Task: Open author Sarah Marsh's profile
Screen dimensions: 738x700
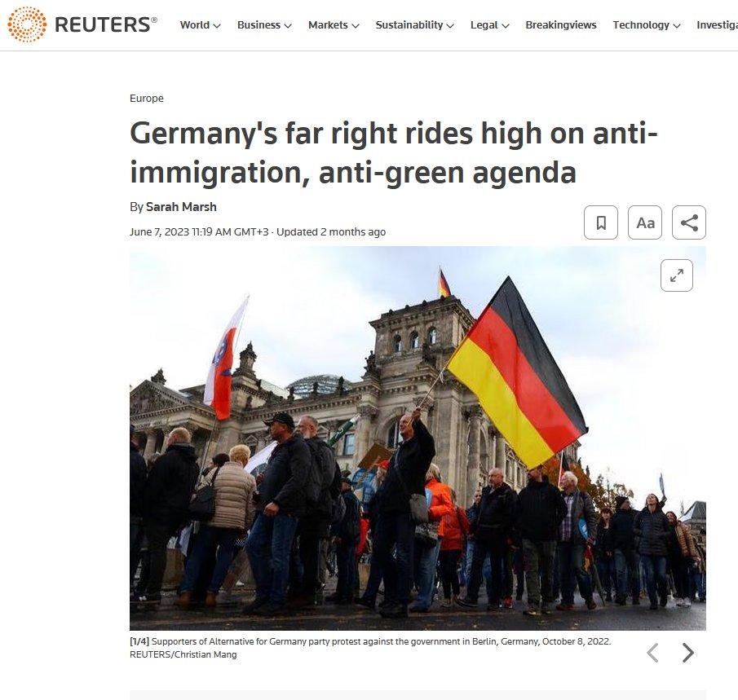Action: pos(181,207)
